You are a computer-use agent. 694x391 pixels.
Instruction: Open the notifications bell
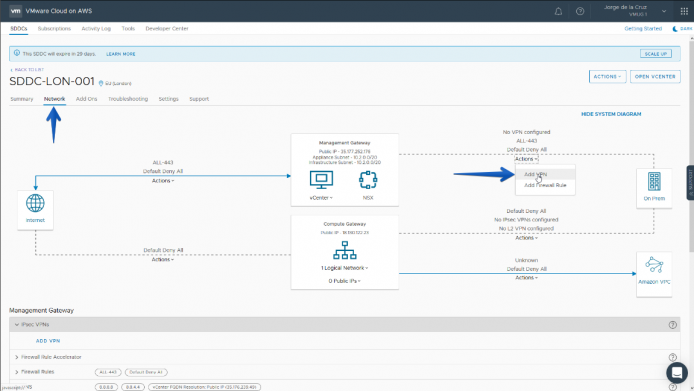[x=558, y=12]
